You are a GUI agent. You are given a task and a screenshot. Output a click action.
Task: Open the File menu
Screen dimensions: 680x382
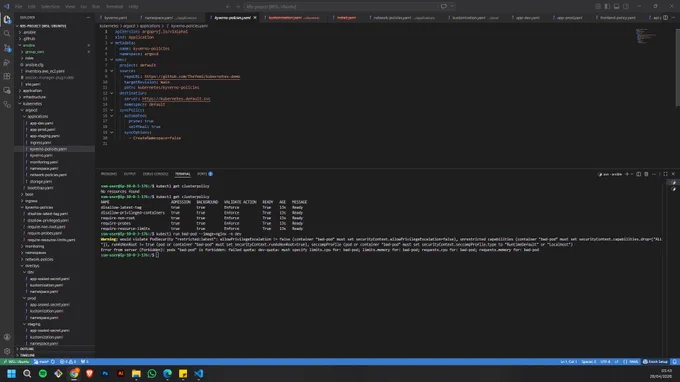pos(18,7)
